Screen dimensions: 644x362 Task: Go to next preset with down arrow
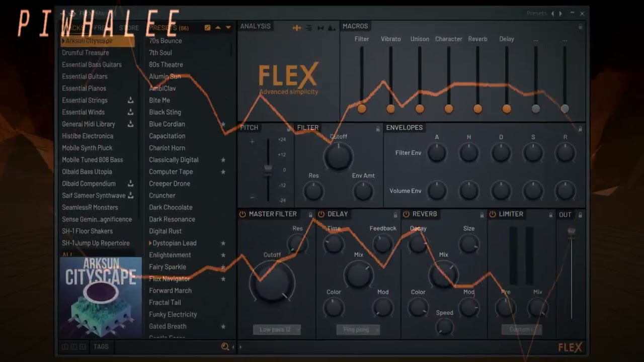pyautogui.click(x=228, y=28)
